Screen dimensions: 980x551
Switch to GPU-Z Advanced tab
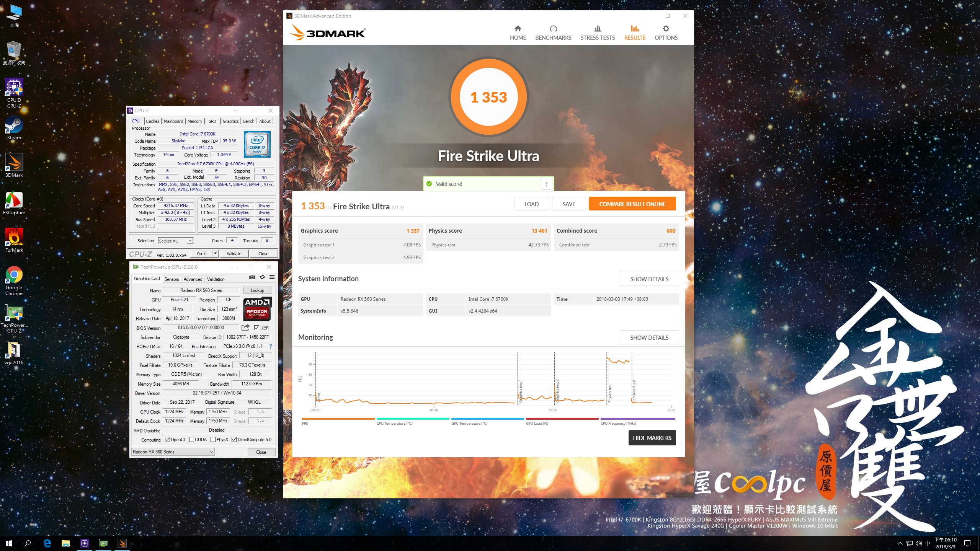point(193,279)
